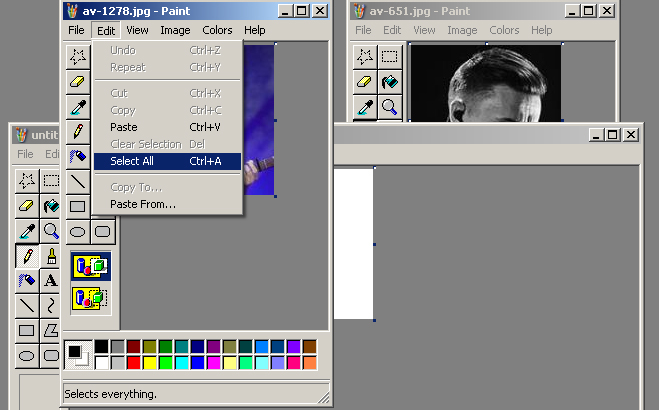The height and width of the screenshot is (410, 659).
Task: Click the foreground/background color indicator box
Action: click(79, 355)
